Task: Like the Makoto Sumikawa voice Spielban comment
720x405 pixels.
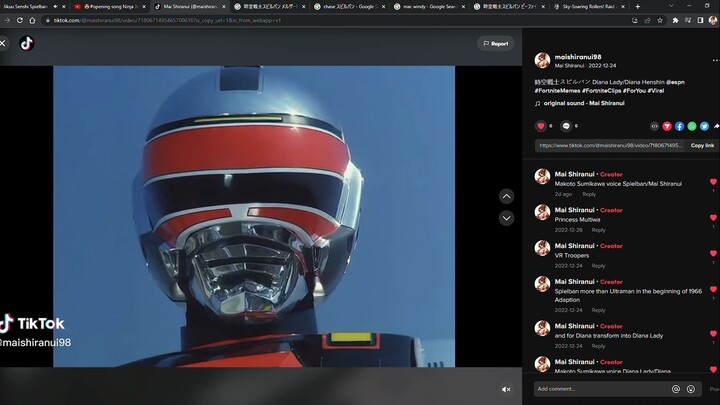Action: tap(713, 182)
